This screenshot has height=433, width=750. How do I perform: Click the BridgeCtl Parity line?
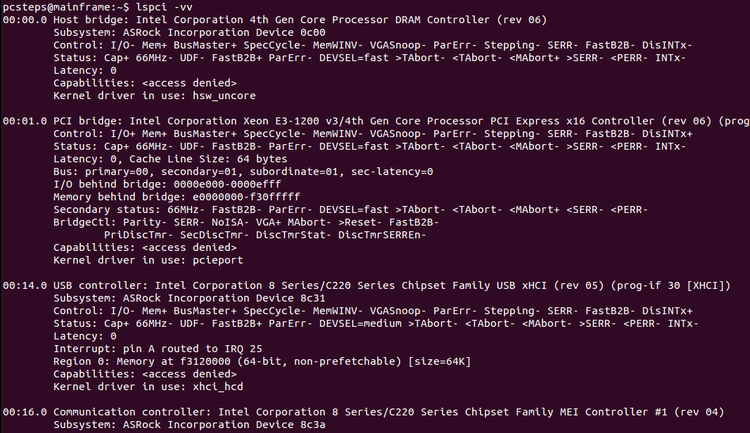tap(246, 222)
